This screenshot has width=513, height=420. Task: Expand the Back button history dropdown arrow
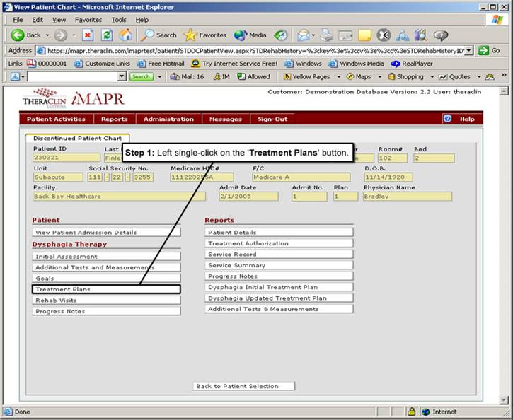pyautogui.click(x=49, y=35)
